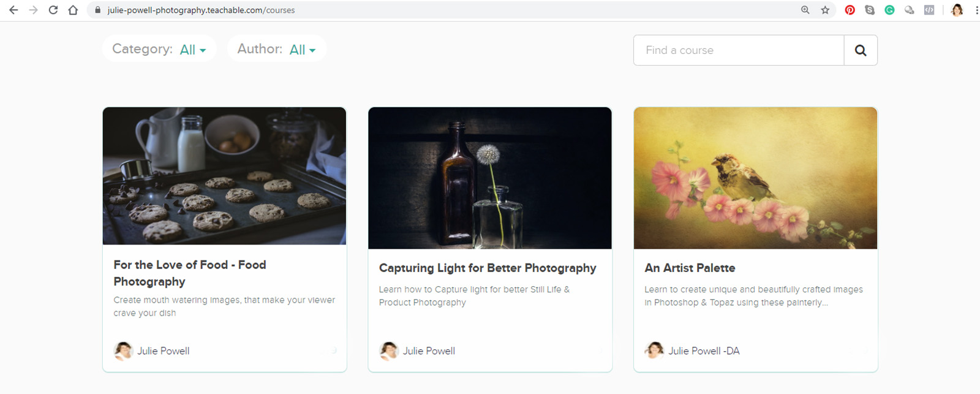Click the browser back arrow

[13, 10]
